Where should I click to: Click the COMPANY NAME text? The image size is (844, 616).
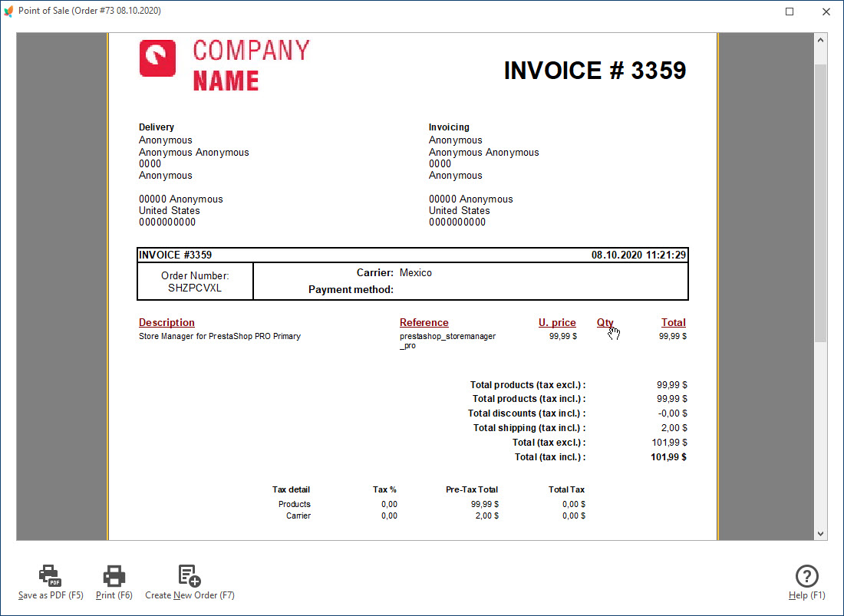coord(252,65)
